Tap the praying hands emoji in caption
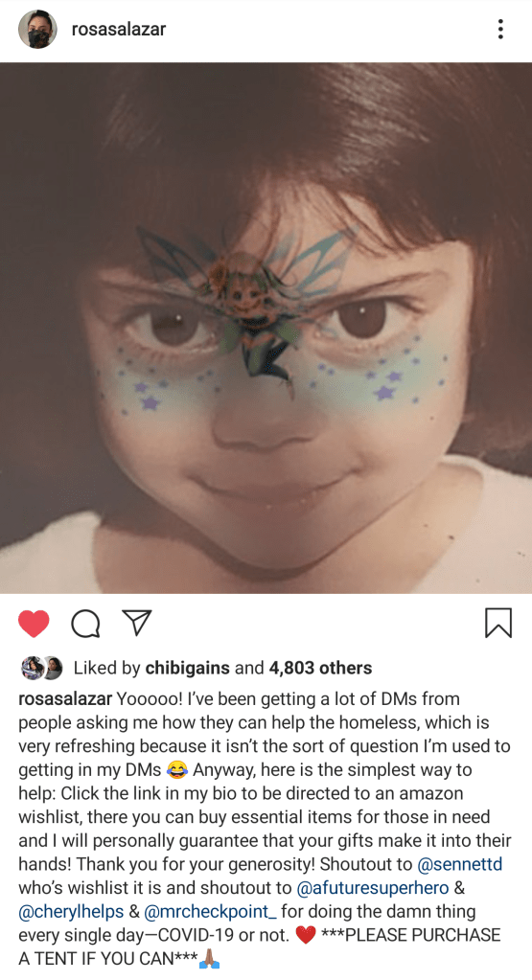The image size is (532, 980). click(209, 959)
